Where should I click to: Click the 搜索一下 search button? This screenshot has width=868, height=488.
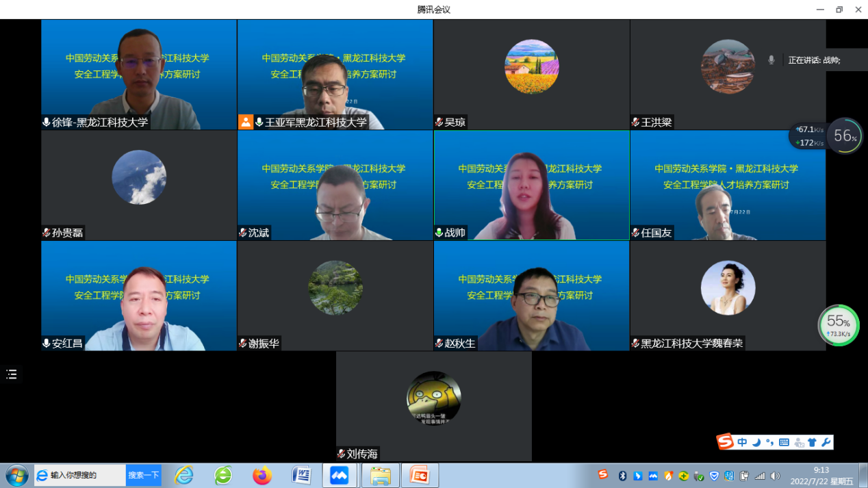[x=144, y=475]
